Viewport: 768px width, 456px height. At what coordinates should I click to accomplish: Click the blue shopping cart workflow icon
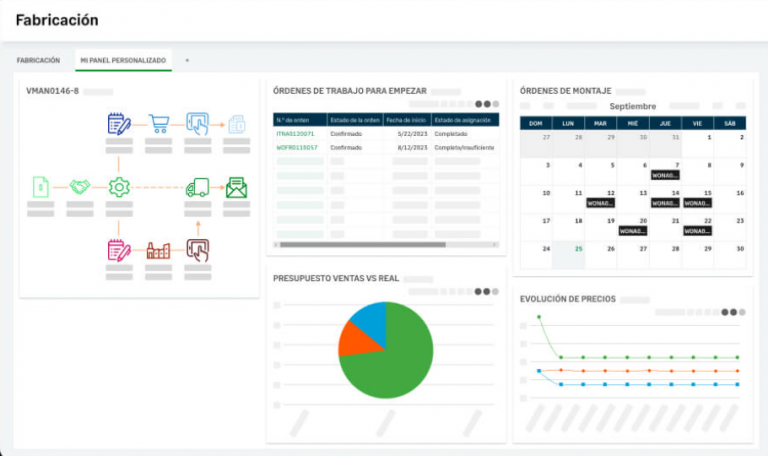[158, 124]
